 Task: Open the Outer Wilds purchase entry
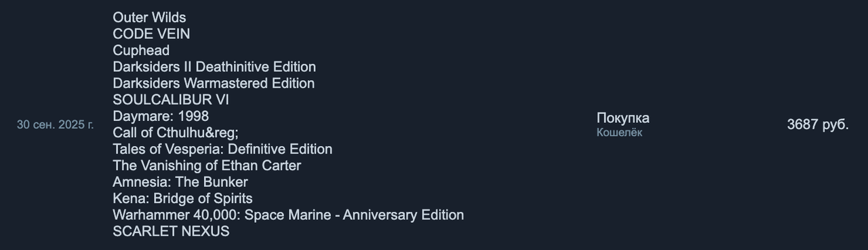click(149, 18)
